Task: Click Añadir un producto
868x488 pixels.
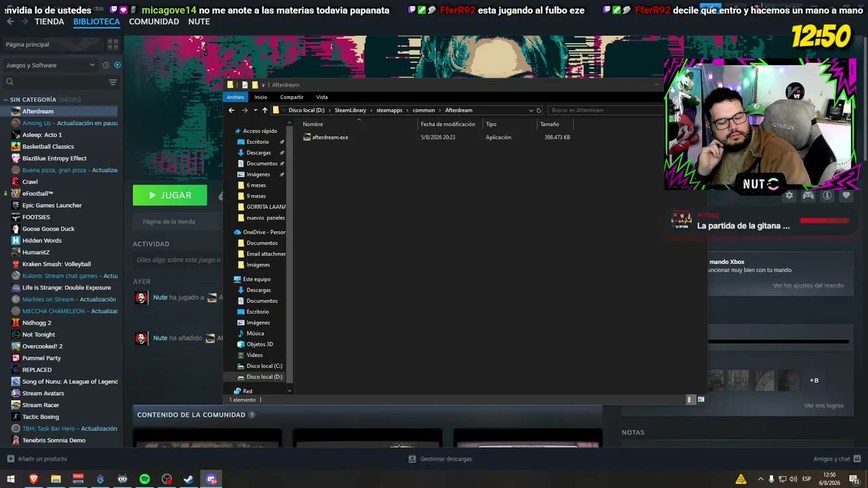Action: point(37,459)
